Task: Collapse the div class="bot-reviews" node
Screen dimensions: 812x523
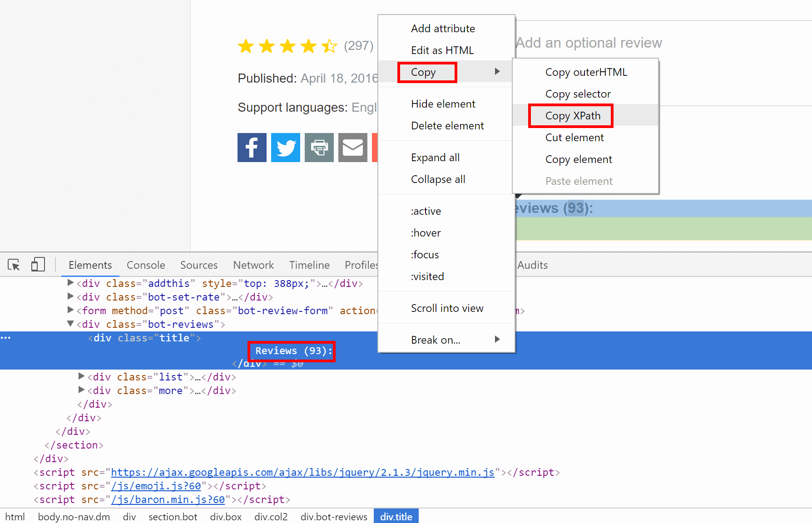Action: point(70,324)
